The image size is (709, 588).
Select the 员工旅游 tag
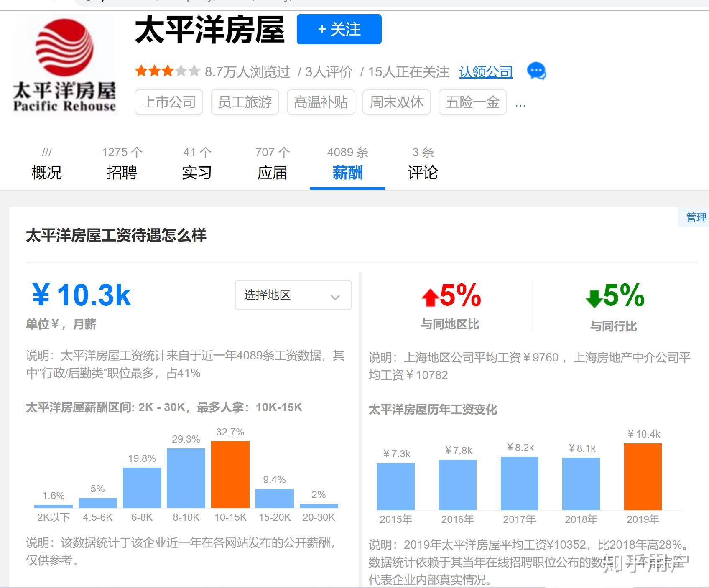pyautogui.click(x=245, y=102)
